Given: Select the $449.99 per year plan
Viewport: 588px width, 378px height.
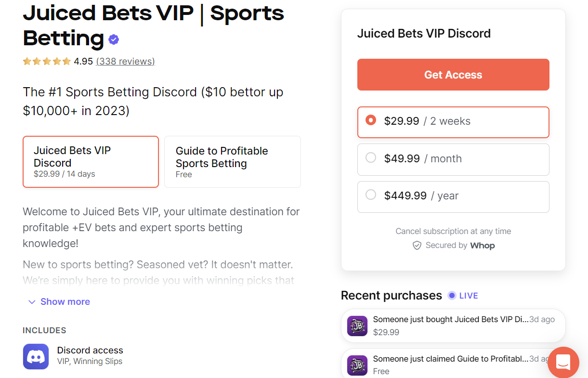Looking at the screenshot, I should [x=453, y=196].
